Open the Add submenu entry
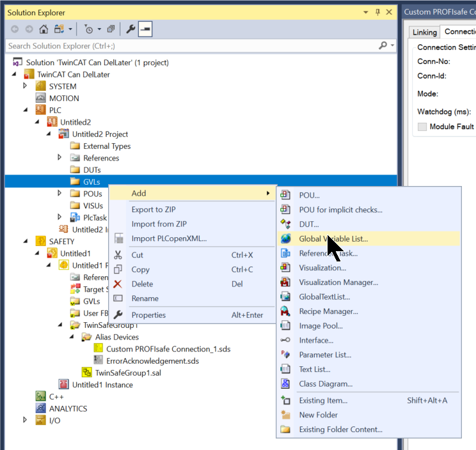This screenshot has width=476, height=450. click(x=193, y=193)
